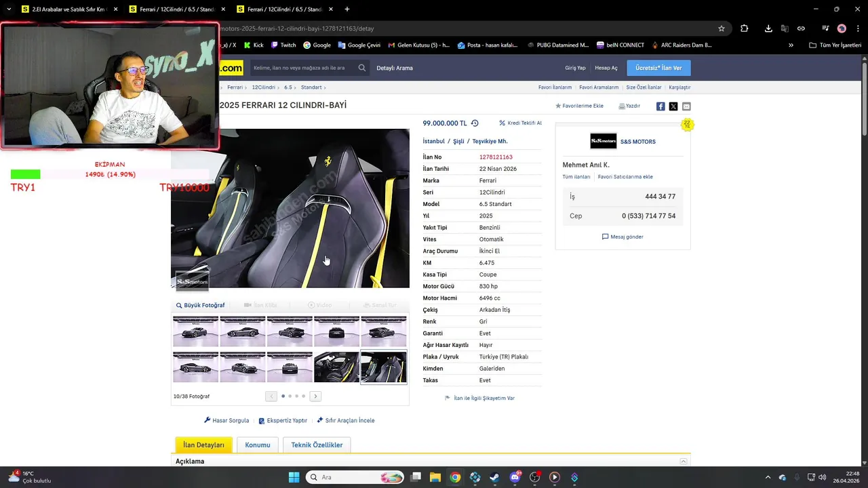Open the Teşvikiye Mh. location link
868x488 pixels.
490,141
